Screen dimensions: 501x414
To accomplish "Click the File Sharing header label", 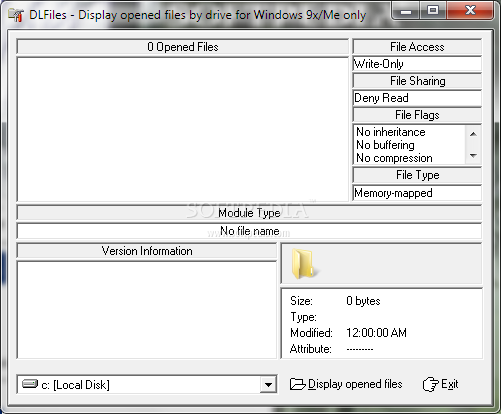I will tap(417, 81).
